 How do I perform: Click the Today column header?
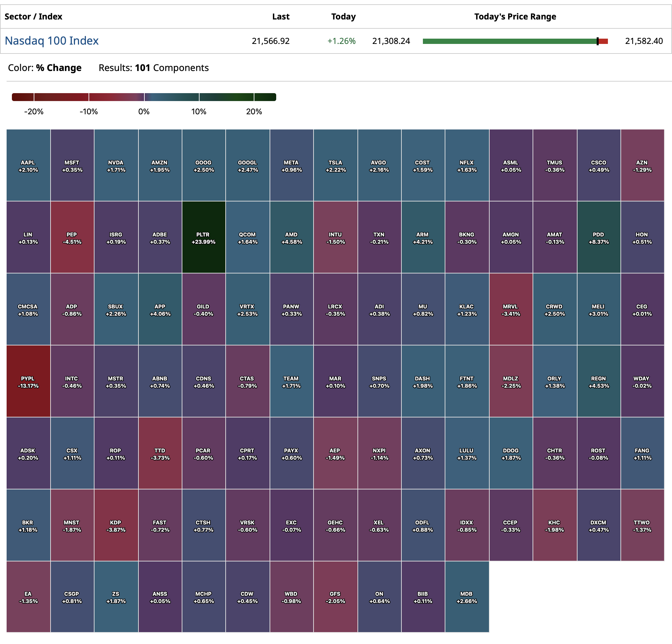343,17
